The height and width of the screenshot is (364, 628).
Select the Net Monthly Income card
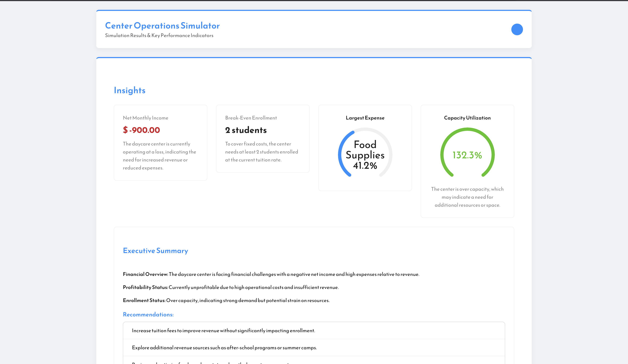[160, 143]
